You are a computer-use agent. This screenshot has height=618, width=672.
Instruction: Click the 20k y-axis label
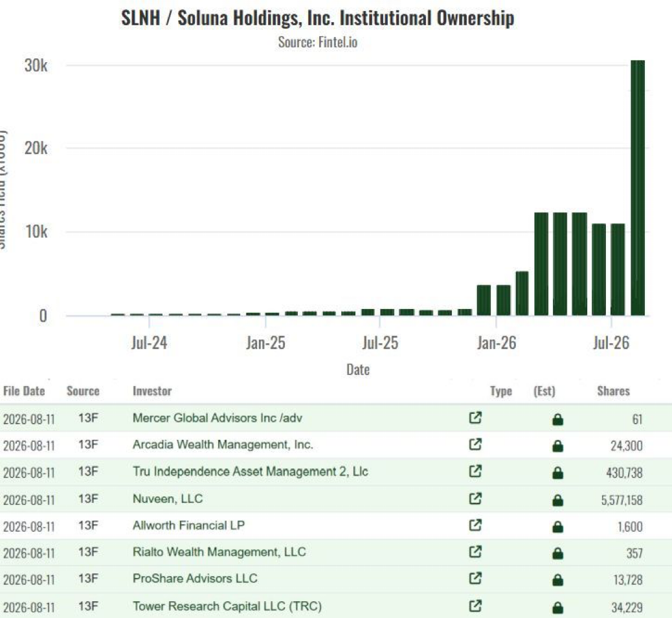click(36, 148)
